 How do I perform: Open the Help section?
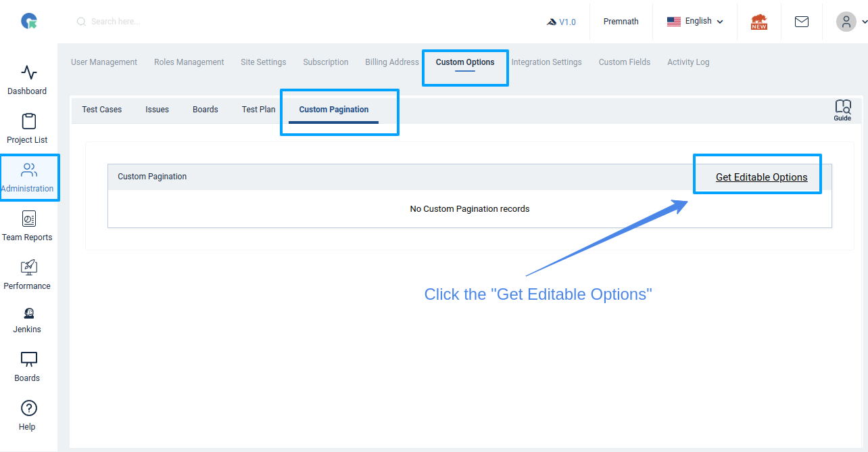29,415
